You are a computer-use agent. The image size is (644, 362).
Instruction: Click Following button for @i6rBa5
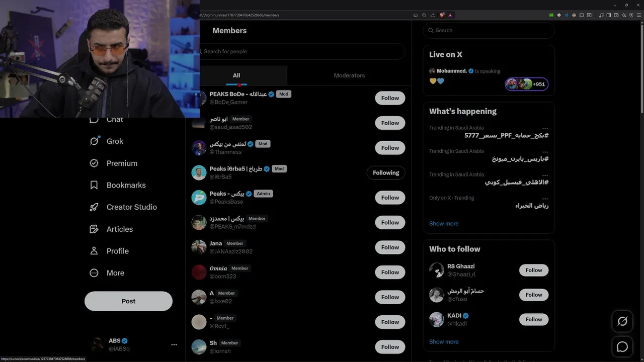386,172
